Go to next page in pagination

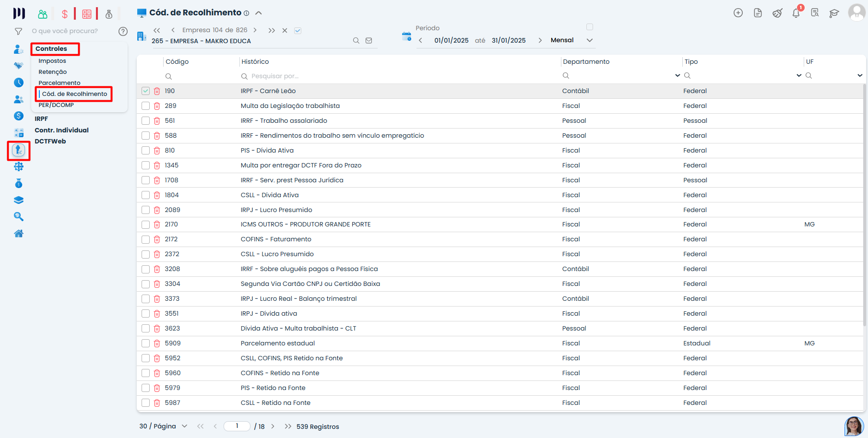273,426
